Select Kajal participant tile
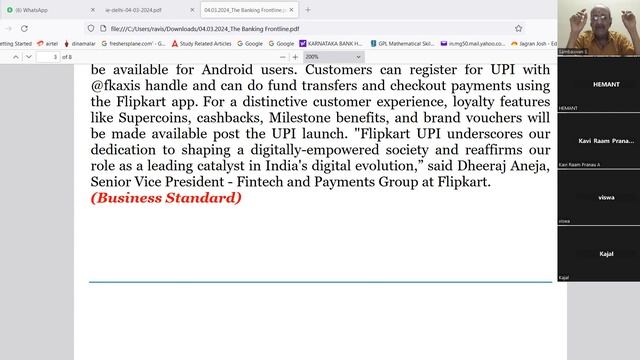 tap(599, 254)
